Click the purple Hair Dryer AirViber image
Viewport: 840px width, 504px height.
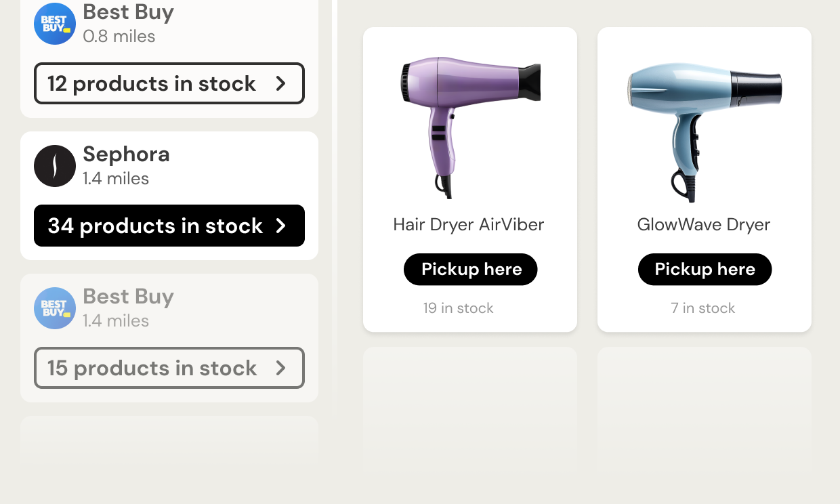tap(470, 127)
